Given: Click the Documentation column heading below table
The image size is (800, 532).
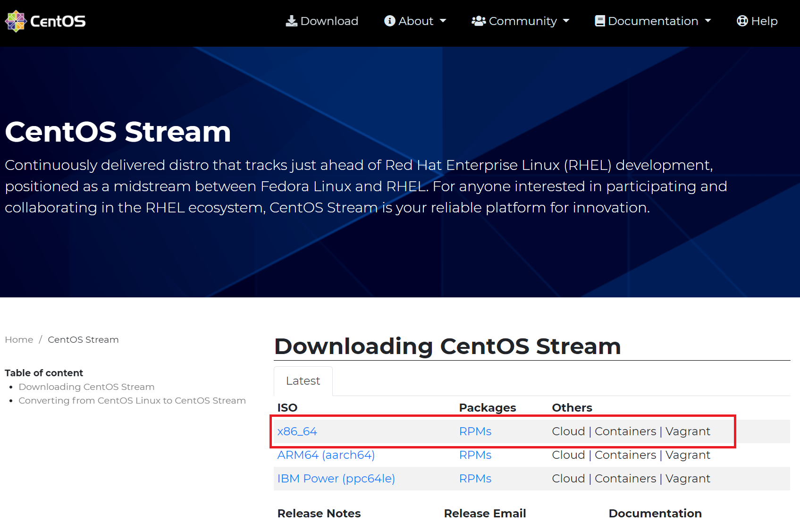Looking at the screenshot, I should coord(655,514).
